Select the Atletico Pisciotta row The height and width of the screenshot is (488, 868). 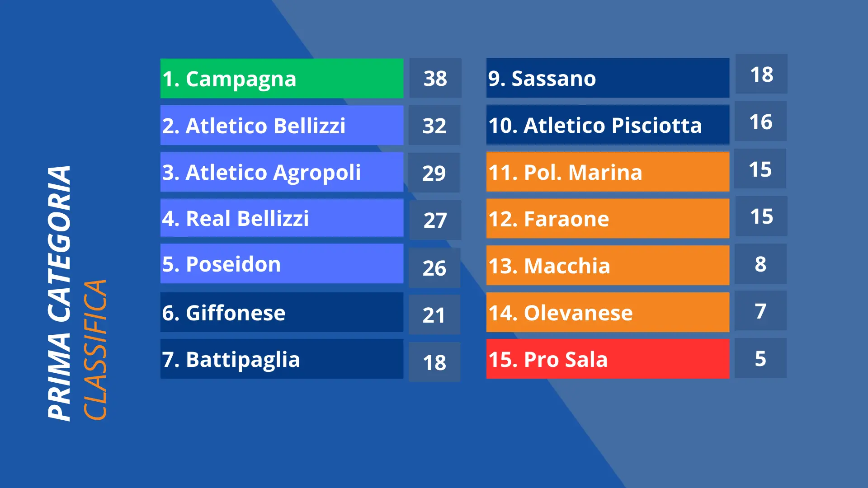608,125
